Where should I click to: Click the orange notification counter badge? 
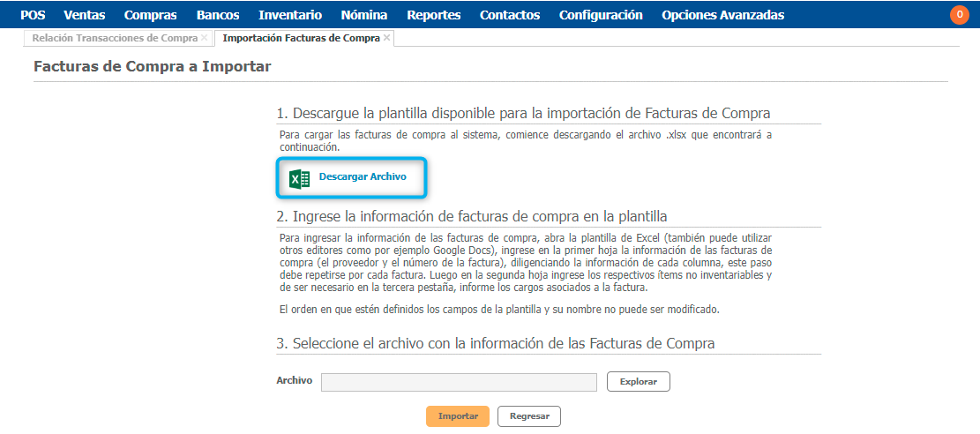(959, 15)
